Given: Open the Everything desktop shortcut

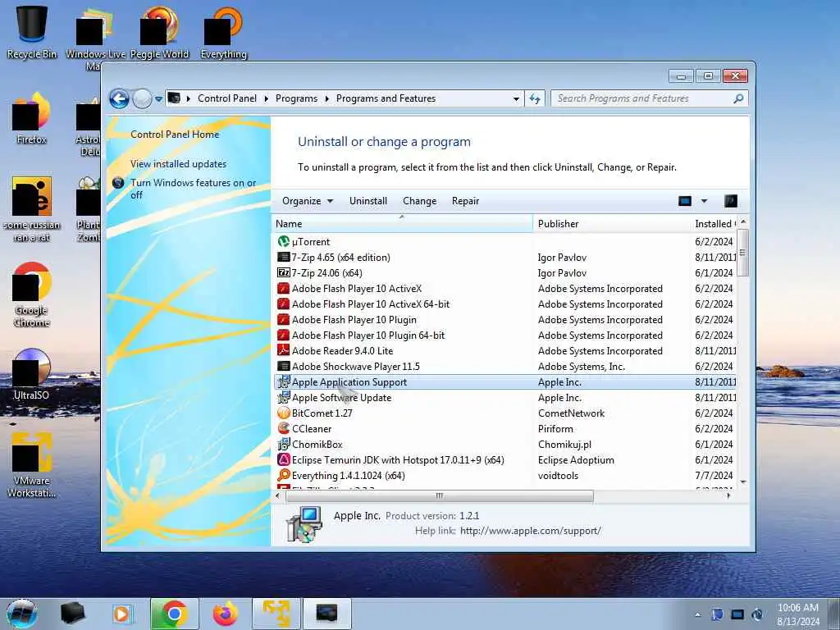Looking at the screenshot, I should (x=223, y=31).
